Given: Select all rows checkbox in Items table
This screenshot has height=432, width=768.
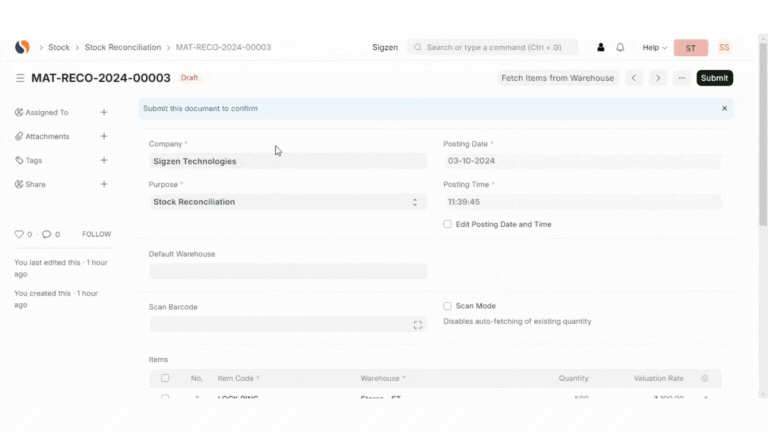Looking at the screenshot, I should [x=165, y=378].
